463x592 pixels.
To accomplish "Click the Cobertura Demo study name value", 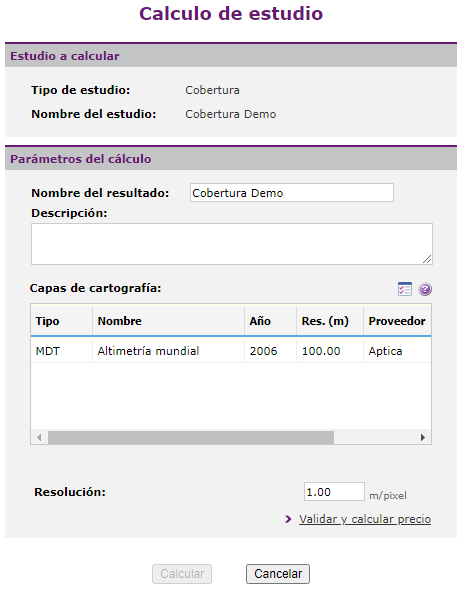I will click(230, 114).
